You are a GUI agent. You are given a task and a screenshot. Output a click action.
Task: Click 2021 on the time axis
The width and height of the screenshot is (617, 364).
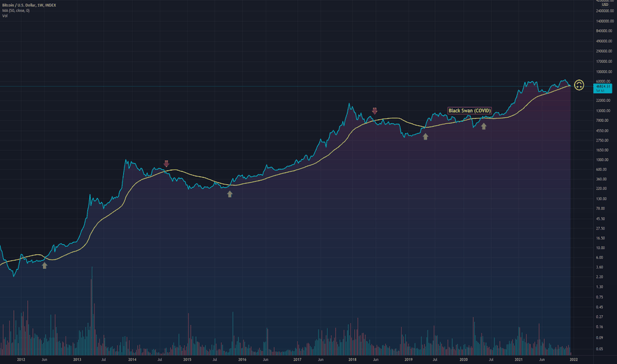518,359
